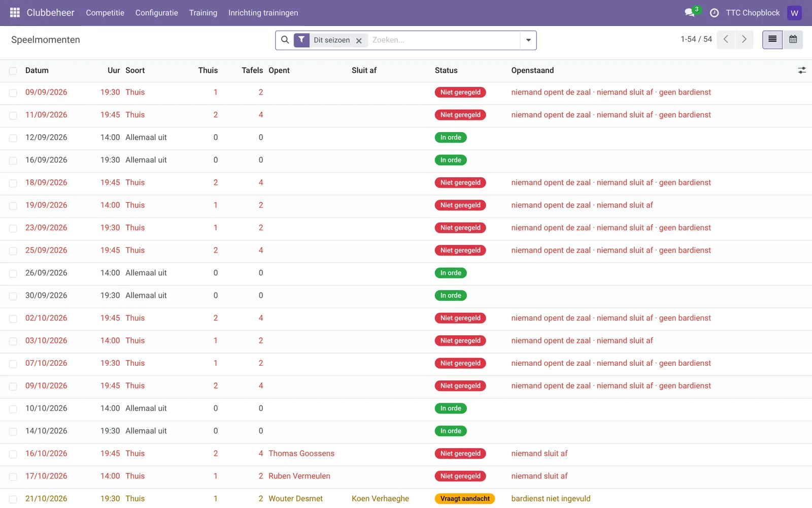Open the optional columns settings
This screenshot has height=508, width=812.
click(802, 71)
